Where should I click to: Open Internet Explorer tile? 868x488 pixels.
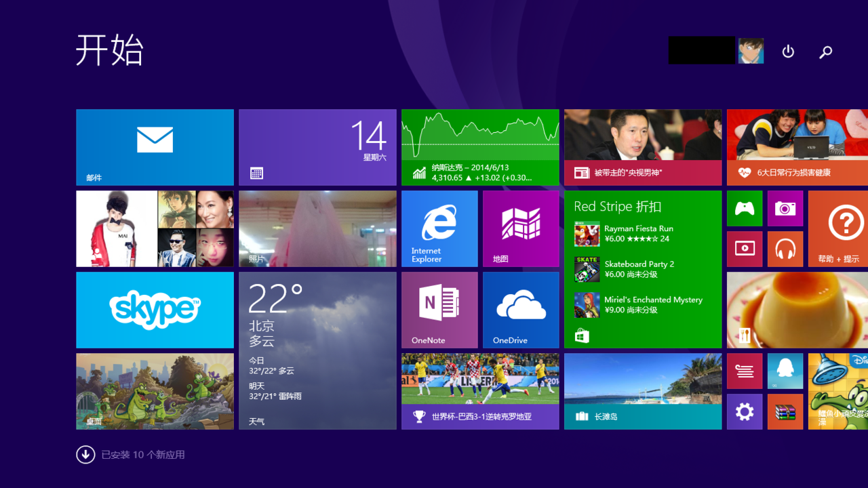click(x=439, y=228)
